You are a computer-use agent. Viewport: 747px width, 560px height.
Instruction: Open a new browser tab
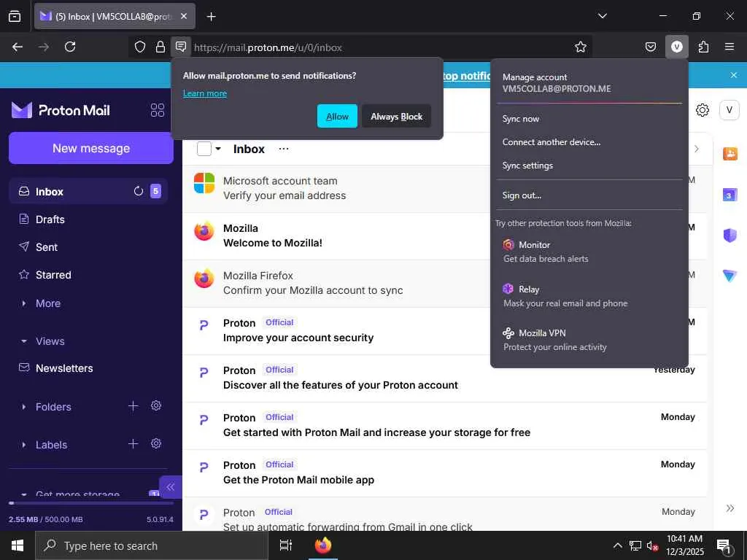[x=211, y=17]
